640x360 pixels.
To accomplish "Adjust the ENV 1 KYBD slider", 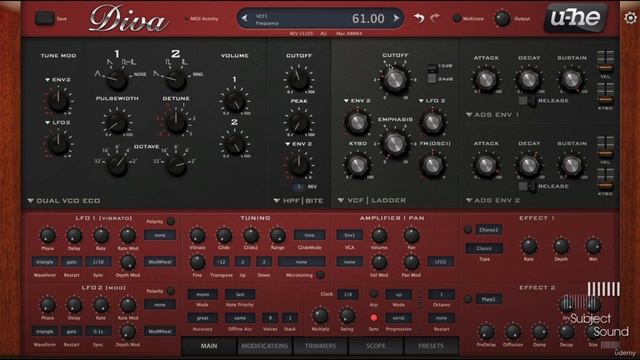I will tap(605, 94).
